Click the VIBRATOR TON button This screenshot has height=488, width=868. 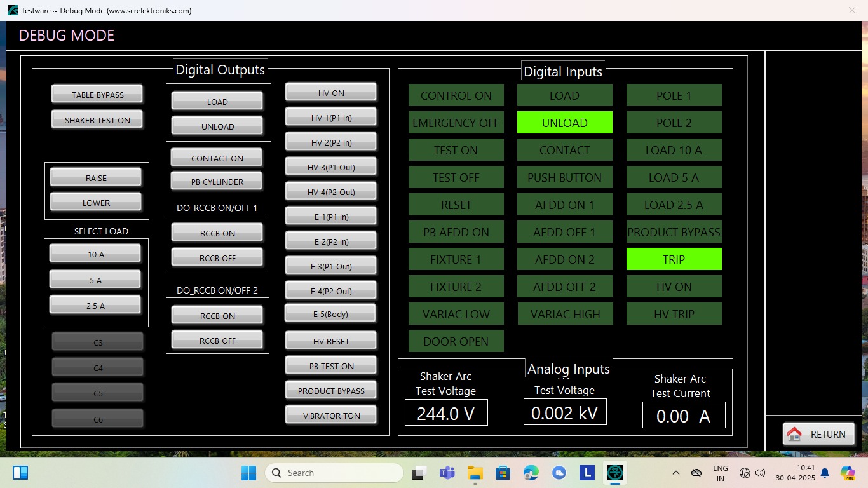[x=331, y=416]
